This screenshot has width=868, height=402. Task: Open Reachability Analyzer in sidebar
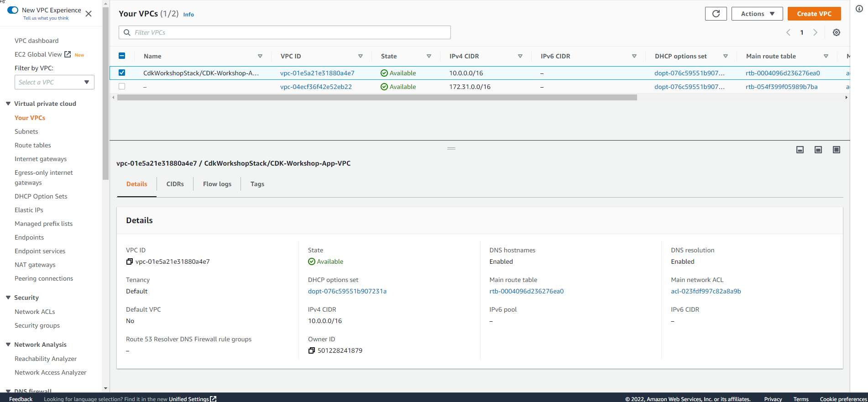46,359
